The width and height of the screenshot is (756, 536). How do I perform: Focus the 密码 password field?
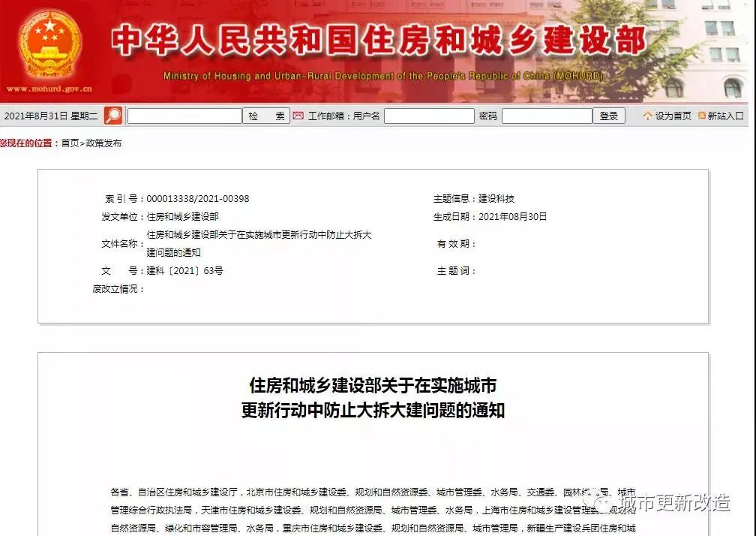pyautogui.click(x=547, y=116)
